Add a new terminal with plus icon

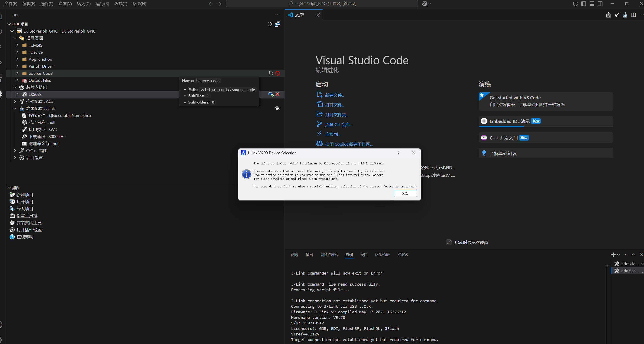[613, 255]
